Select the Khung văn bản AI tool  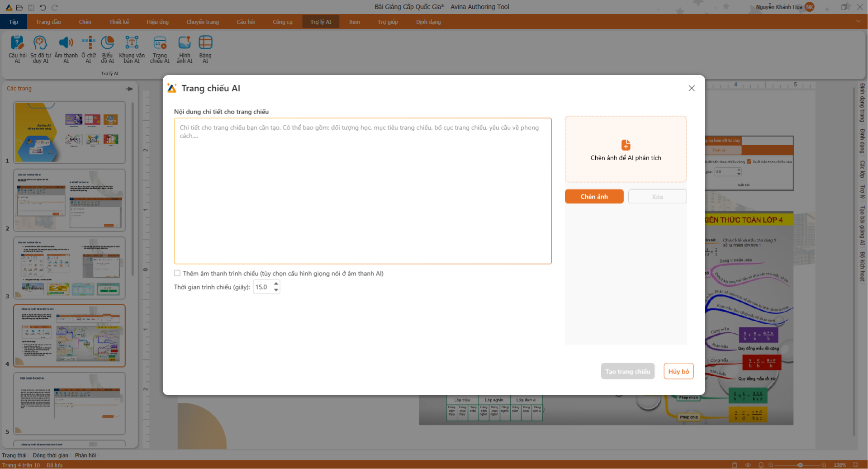132,49
